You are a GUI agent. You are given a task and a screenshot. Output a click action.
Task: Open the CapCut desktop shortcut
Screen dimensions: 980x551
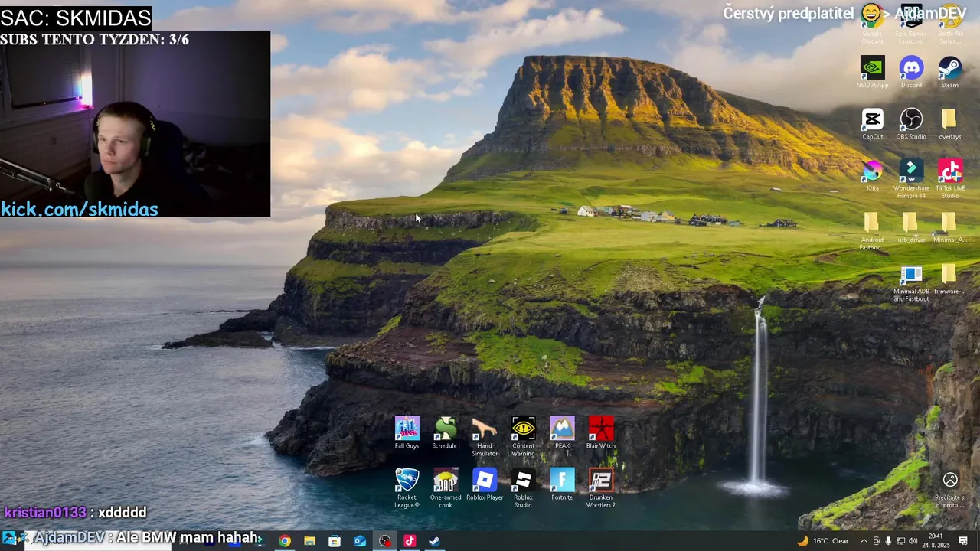(872, 124)
